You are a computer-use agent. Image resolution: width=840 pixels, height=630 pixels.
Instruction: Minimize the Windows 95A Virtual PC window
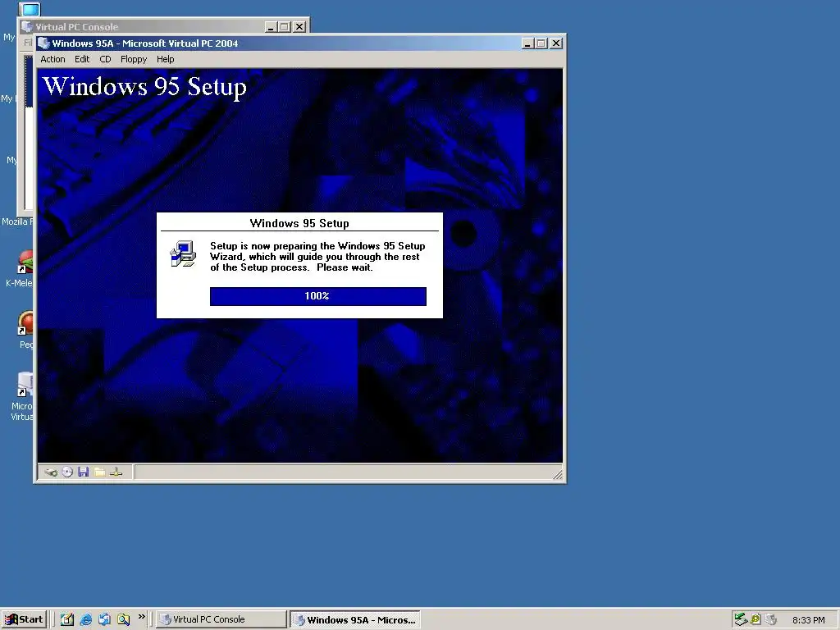(527, 43)
